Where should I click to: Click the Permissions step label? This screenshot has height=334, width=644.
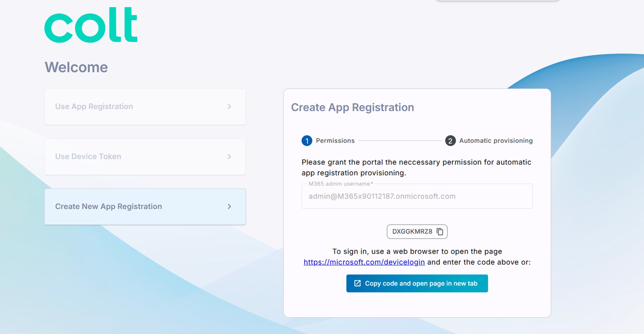[335, 141]
